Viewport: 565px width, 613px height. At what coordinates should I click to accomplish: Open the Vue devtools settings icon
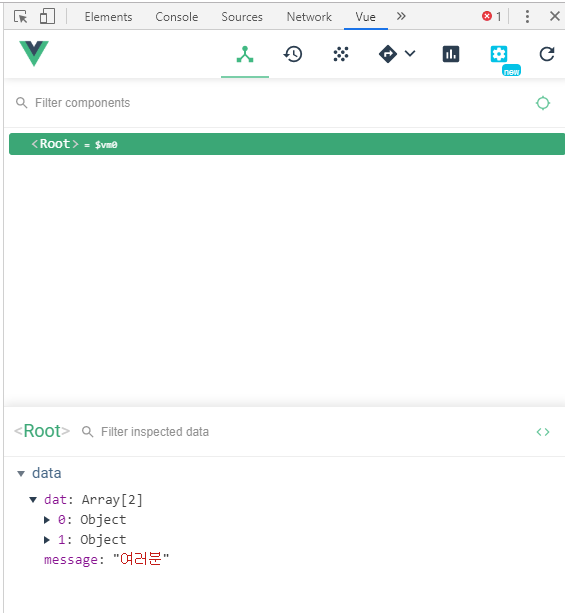click(499, 54)
